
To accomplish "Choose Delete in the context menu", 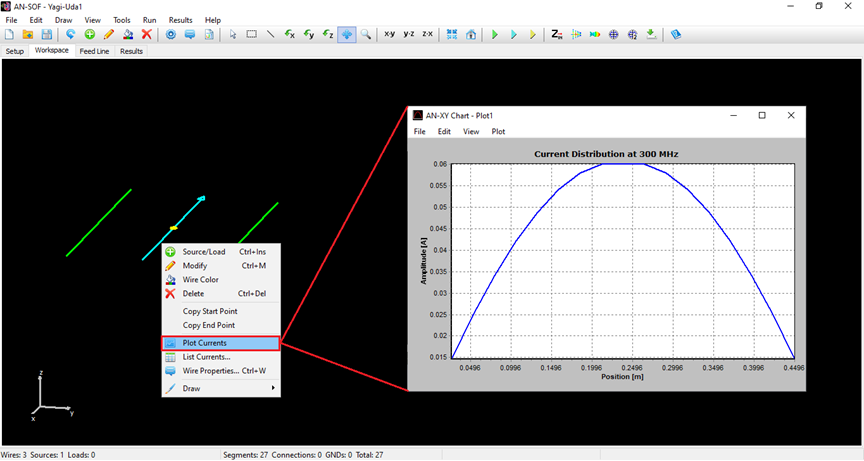I will (x=221, y=294).
